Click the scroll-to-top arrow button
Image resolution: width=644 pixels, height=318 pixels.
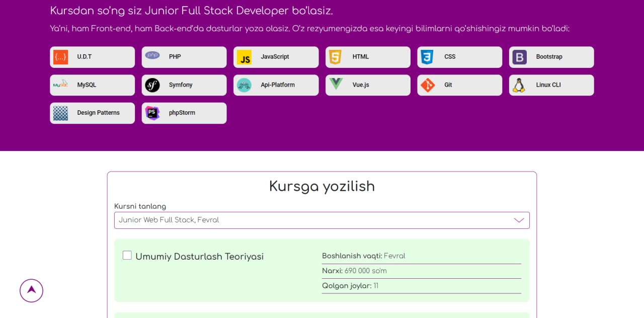pyautogui.click(x=31, y=290)
